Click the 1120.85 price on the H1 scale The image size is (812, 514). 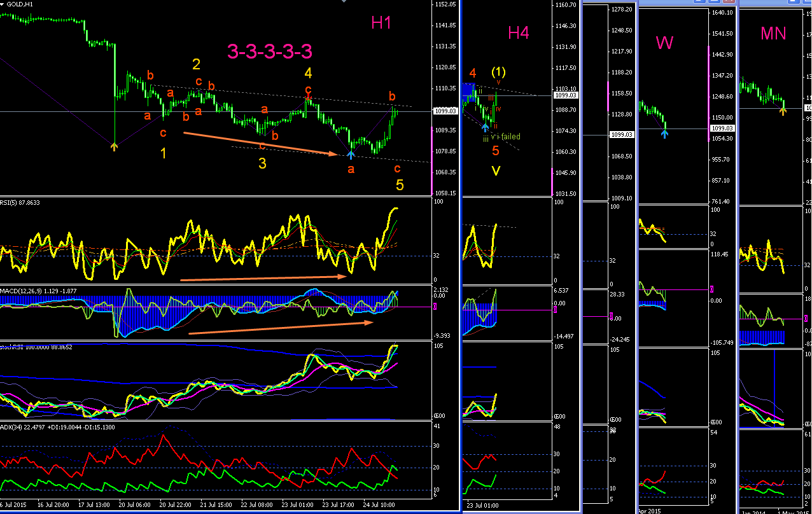tap(445, 67)
